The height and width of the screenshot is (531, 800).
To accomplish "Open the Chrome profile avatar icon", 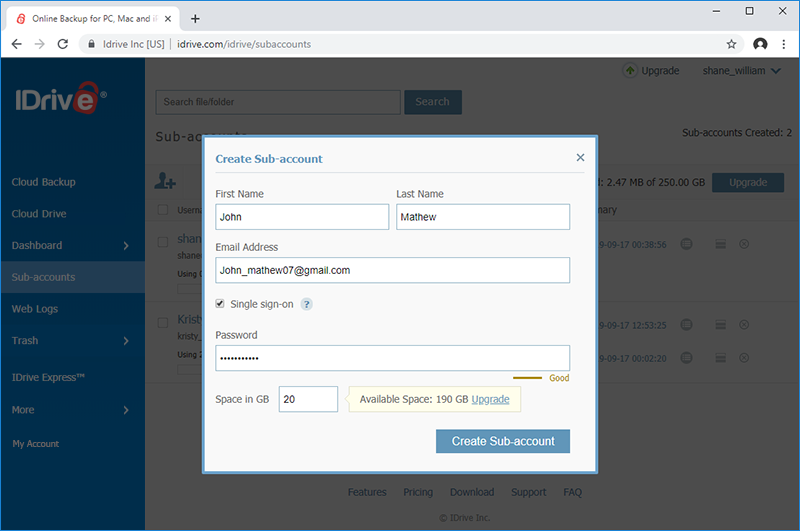I will tap(760, 44).
